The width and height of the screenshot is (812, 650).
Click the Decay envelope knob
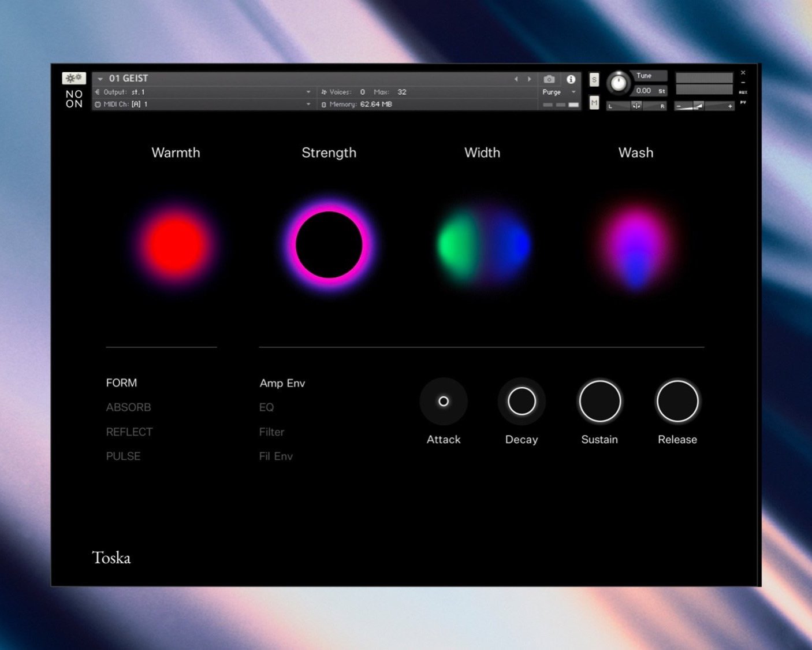[x=522, y=401]
